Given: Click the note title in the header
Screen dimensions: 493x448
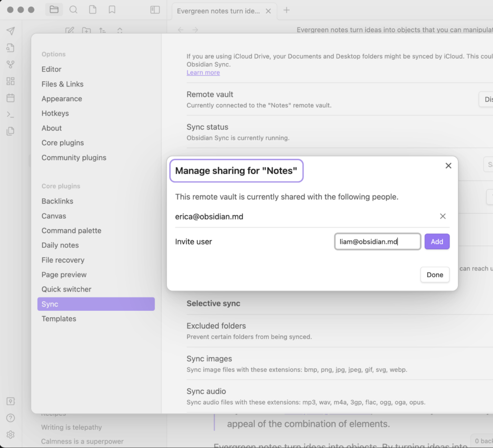Looking at the screenshot, I should [395, 30].
